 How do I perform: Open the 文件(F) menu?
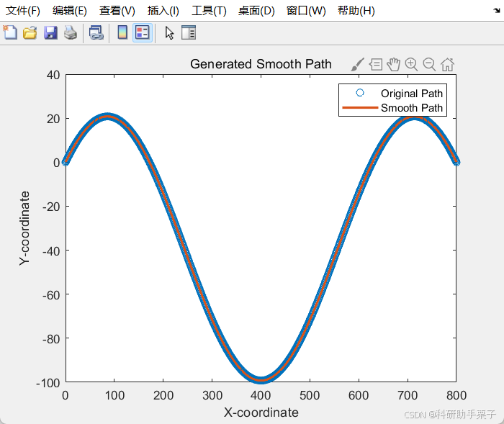coord(23,11)
